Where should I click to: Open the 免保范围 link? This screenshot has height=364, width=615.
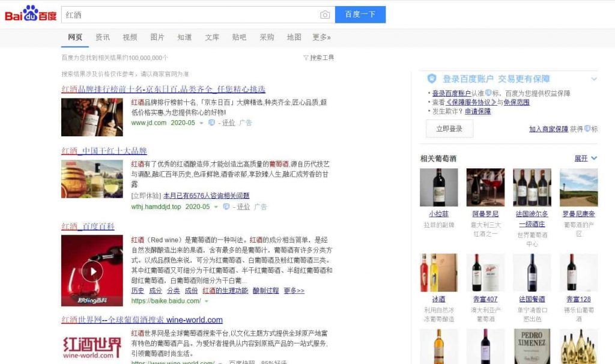click(x=517, y=102)
